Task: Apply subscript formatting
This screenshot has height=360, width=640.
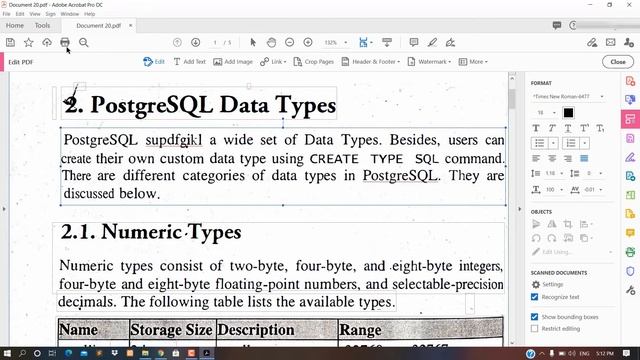Action: point(600,128)
